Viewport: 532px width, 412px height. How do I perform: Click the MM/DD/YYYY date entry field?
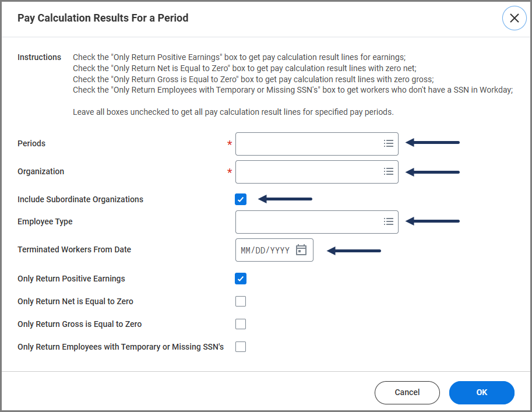[x=265, y=250]
